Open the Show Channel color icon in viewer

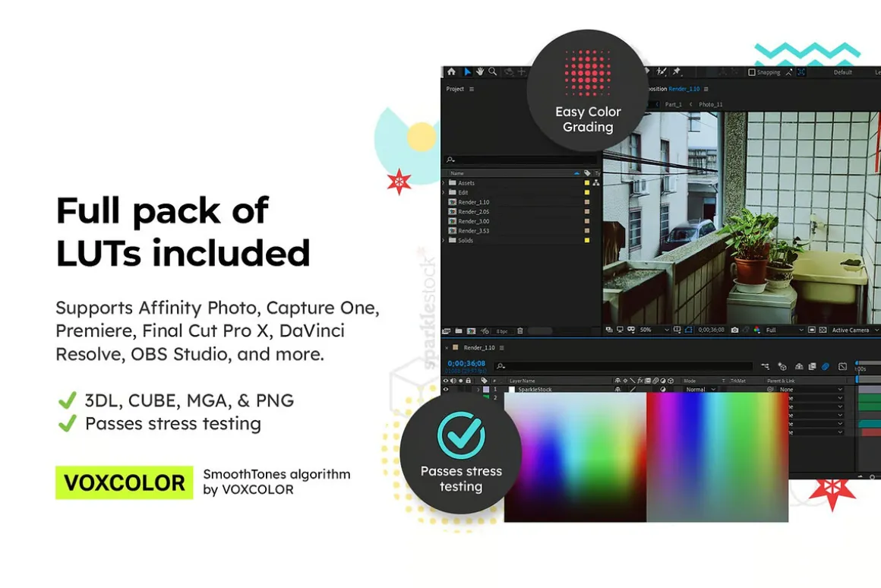click(x=757, y=330)
